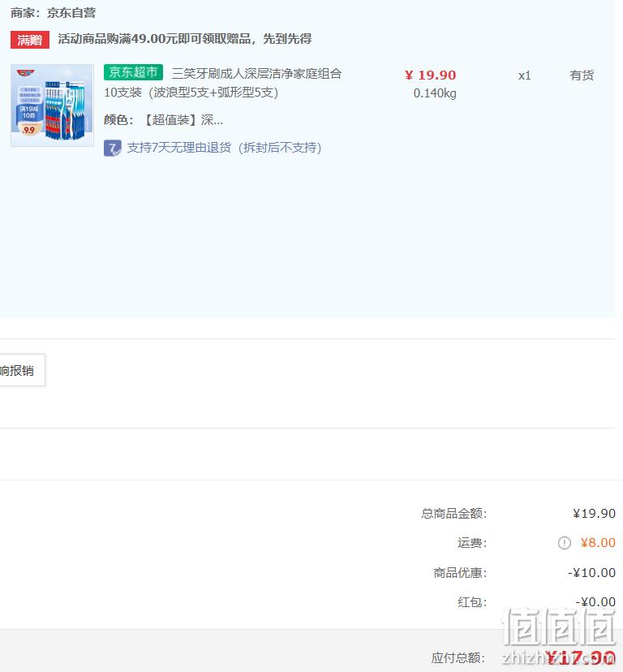The height and width of the screenshot is (672, 623).
Task: Select the stock status 有货
Action: pyautogui.click(x=582, y=75)
